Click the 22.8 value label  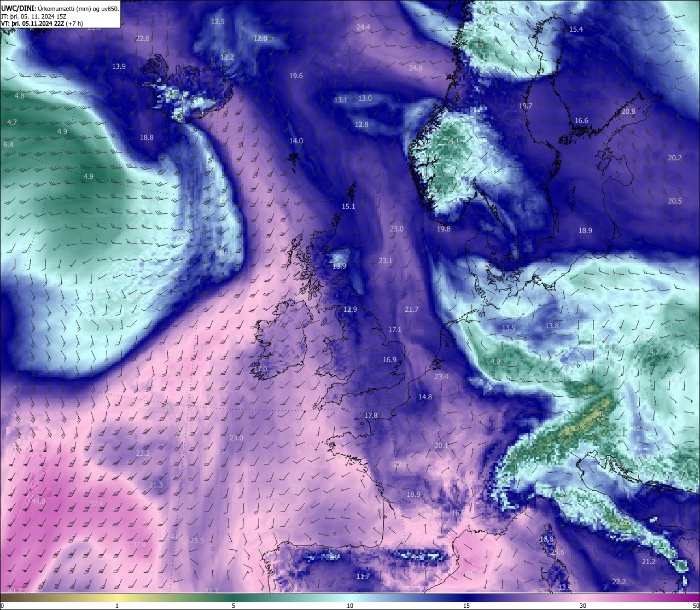143,39
